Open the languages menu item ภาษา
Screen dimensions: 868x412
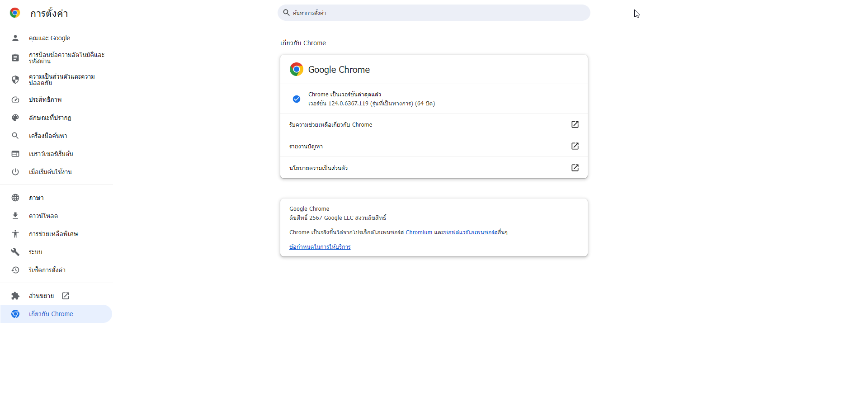pyautogui.click(x=56, y=198)
